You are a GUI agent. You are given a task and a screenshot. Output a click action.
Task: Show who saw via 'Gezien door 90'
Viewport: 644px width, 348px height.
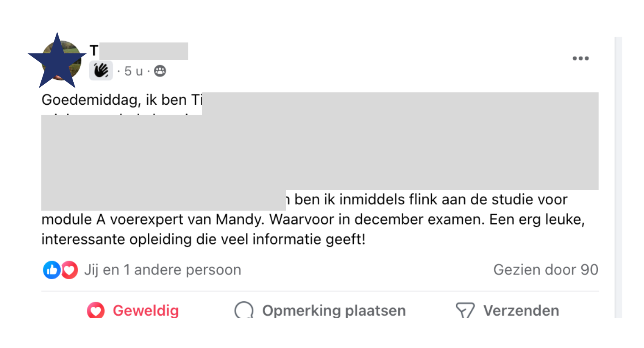pyautogui.click(x=546, y=270)
